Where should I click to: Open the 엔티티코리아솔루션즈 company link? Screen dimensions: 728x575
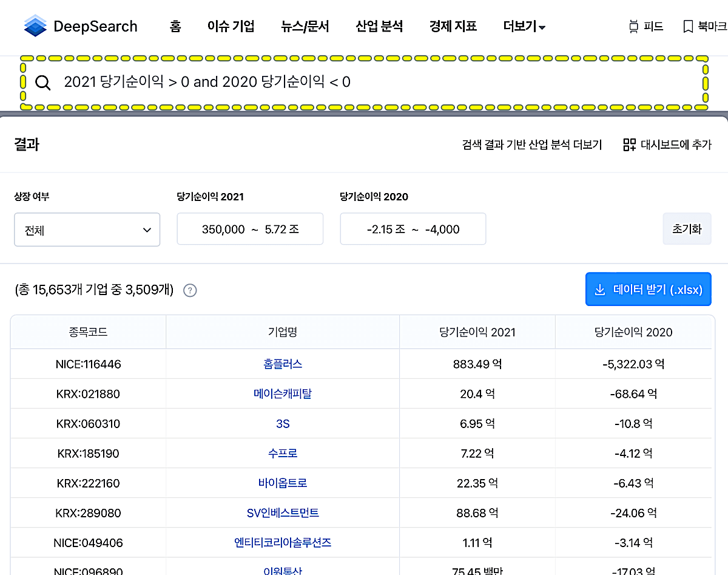coord(283,542)
